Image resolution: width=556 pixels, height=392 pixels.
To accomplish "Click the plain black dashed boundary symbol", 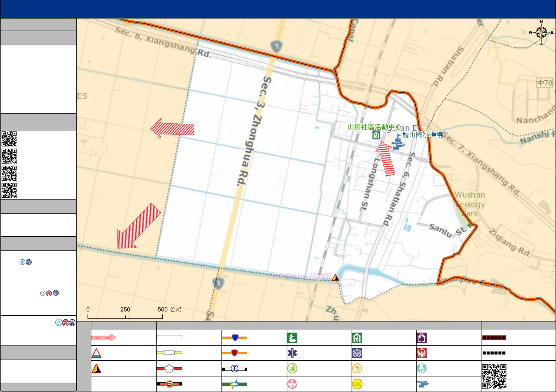I will click(494, 353).
